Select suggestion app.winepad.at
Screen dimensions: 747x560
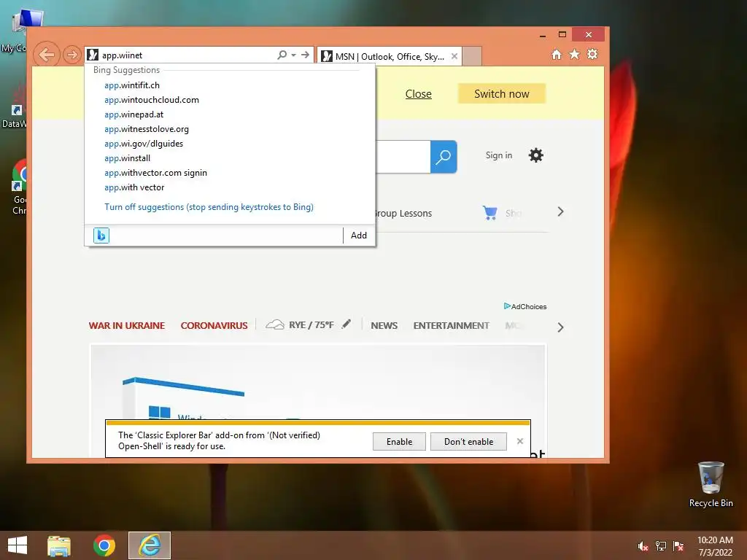click(134, 114)
